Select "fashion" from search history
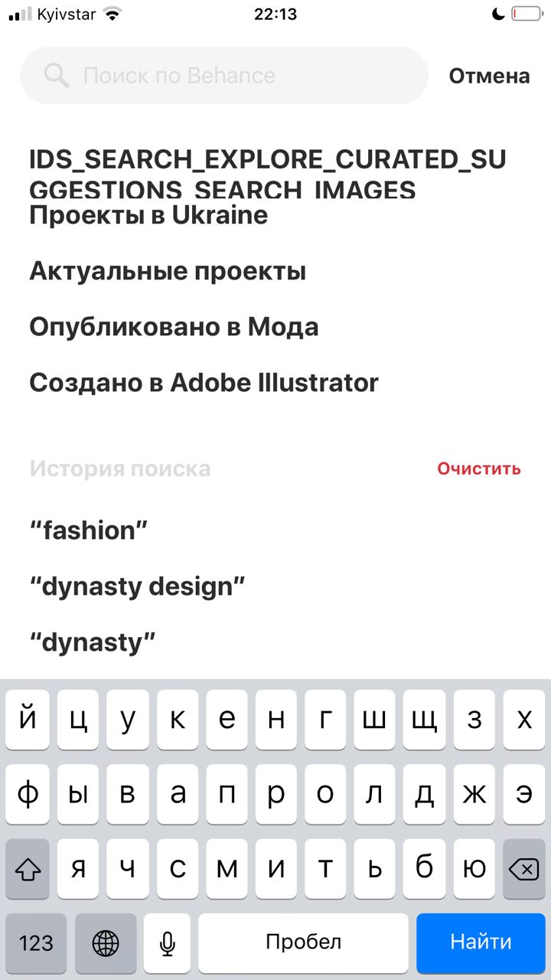This screenshot has width=551, height=980. pyautogui.click(x=88, y=530)
